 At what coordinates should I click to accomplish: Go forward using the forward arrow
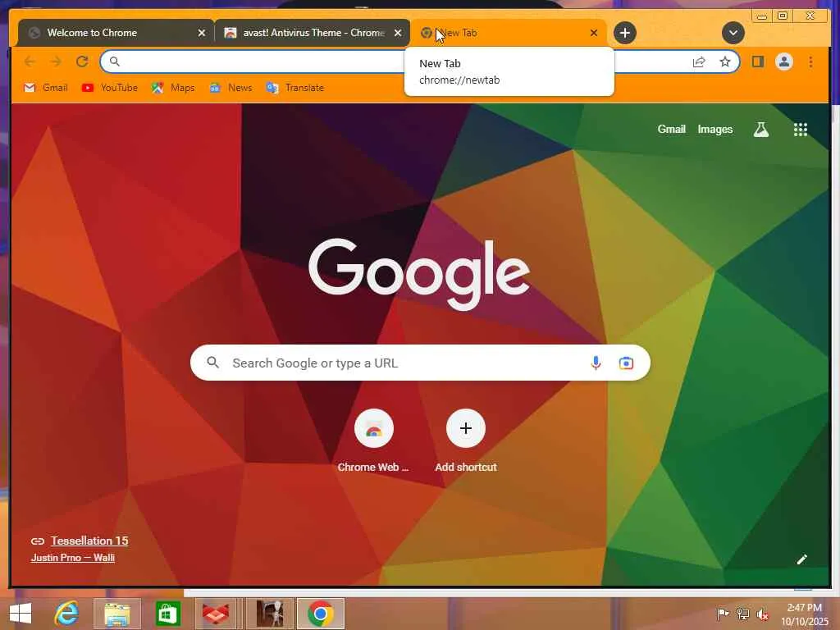pos(56,62)
